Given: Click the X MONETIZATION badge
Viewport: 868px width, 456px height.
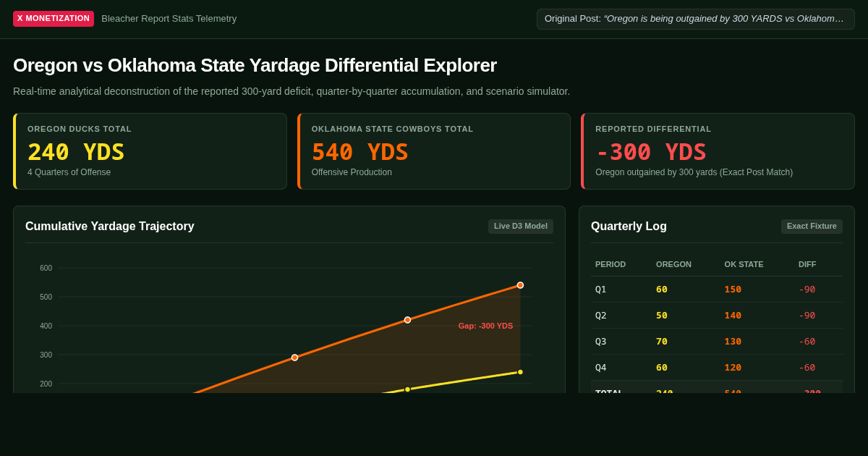Looking at the screenshot, I should tap(54, 19).
